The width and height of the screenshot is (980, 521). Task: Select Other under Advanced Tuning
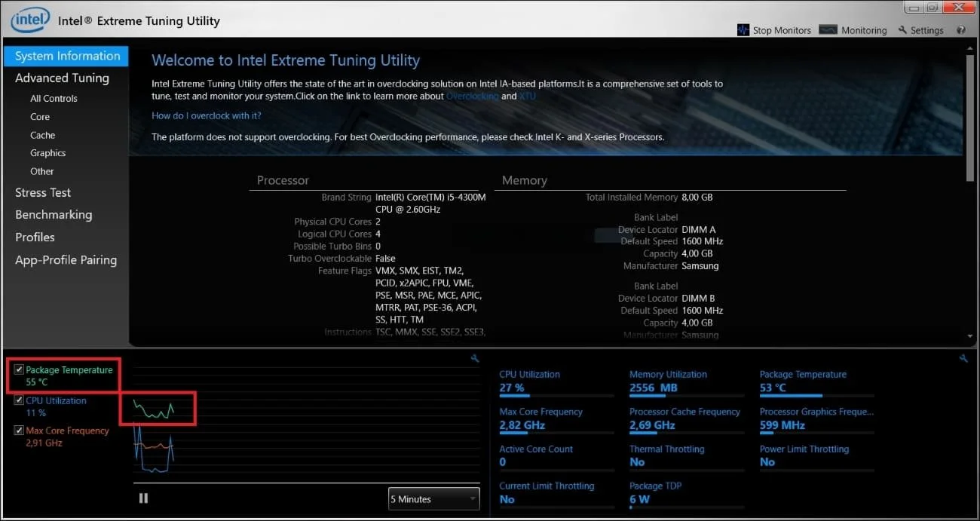coord(41,171)
